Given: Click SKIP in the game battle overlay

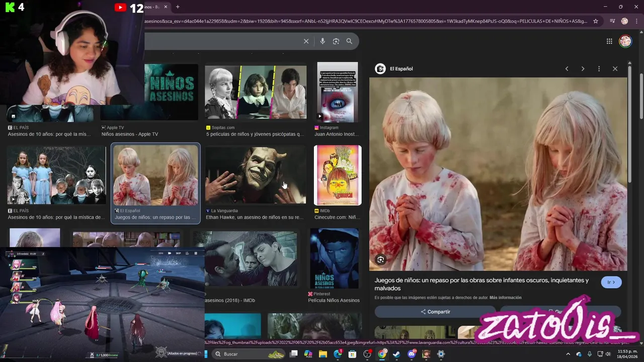Looking at the screenshot, I should pos(178,253).
